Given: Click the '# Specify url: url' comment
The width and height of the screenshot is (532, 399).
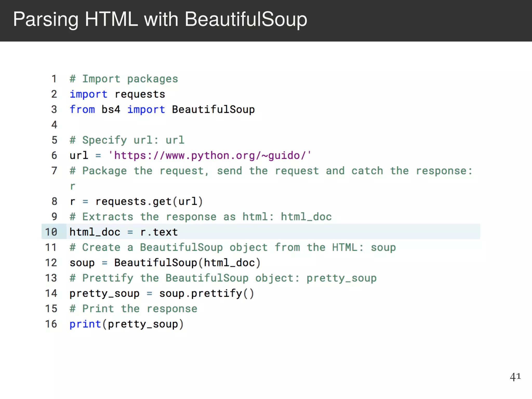Looking at the screenshot, I should coord(127,140).
